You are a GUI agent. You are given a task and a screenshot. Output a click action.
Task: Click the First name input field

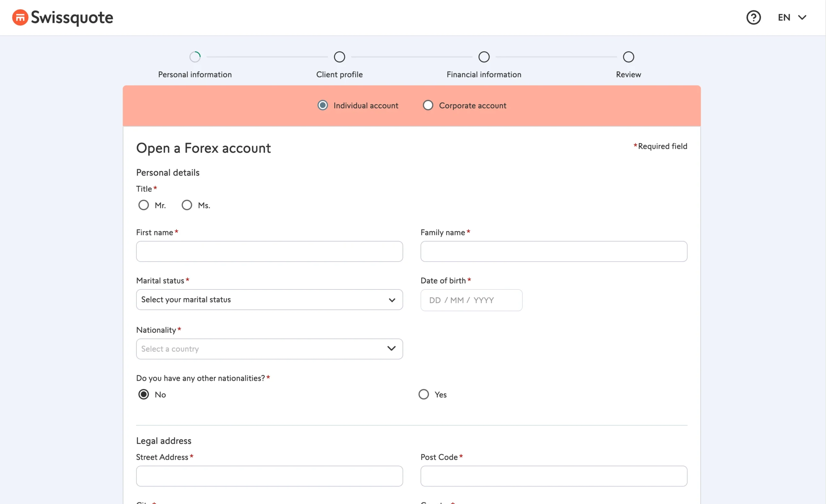[269, 251]
